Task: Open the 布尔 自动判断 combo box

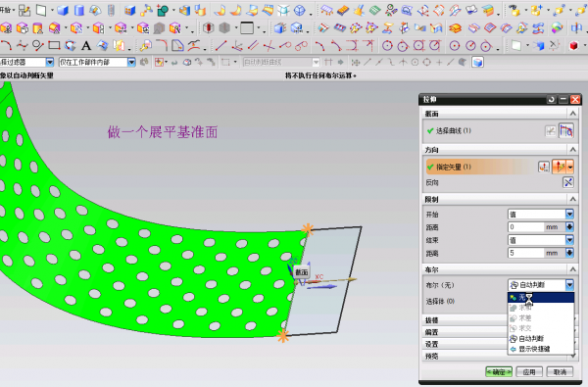Action: 541,285
